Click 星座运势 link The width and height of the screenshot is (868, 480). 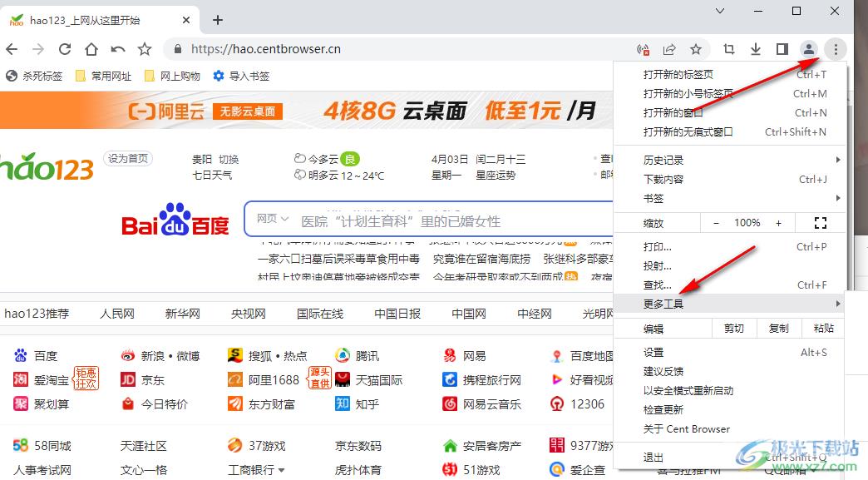pos(496,176)
